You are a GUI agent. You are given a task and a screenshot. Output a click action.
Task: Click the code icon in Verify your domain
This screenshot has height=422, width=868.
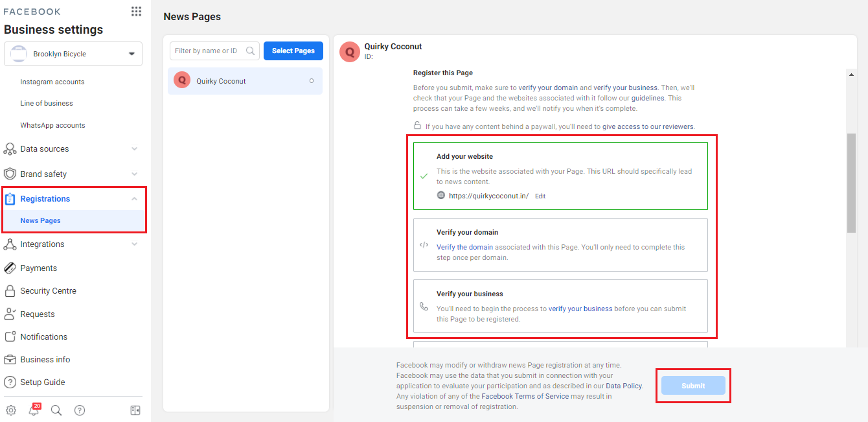[x=424, y=245]
